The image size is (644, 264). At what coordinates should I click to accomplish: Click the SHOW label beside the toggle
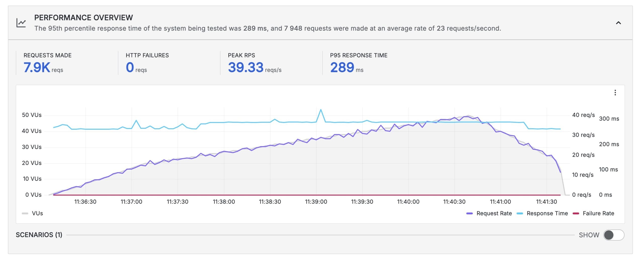tap(589, 235)
